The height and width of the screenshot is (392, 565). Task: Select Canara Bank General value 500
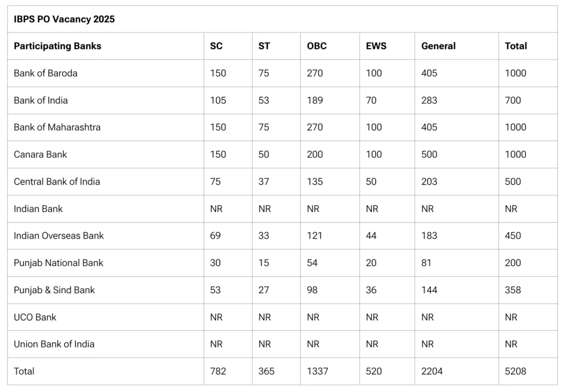coord(429,154)
